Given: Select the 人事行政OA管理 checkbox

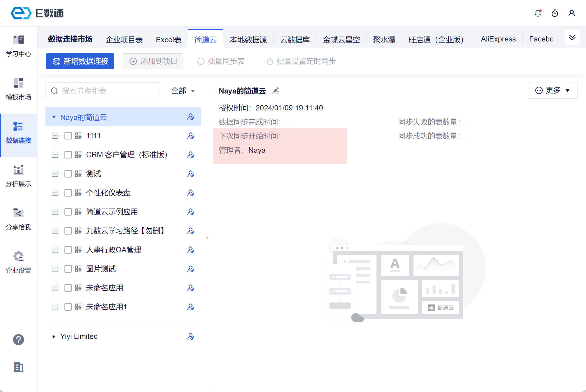Looking at the screenshot, I should (68, 250).
